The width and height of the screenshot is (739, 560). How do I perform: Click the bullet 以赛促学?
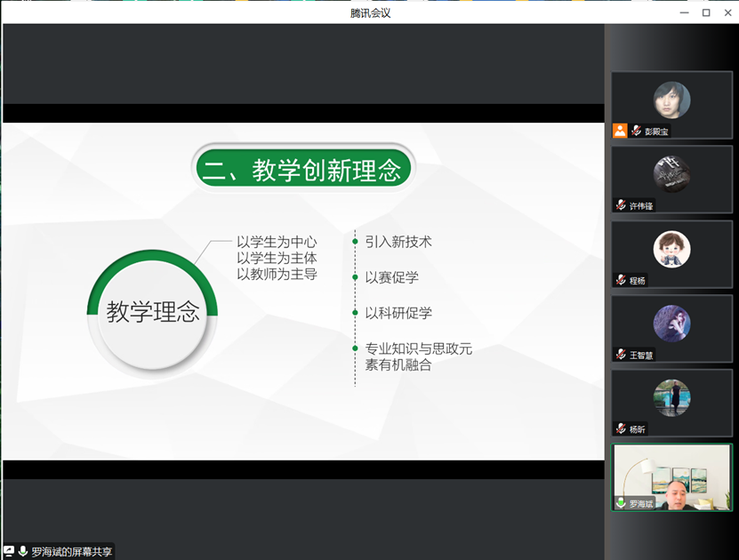point(391,277)
